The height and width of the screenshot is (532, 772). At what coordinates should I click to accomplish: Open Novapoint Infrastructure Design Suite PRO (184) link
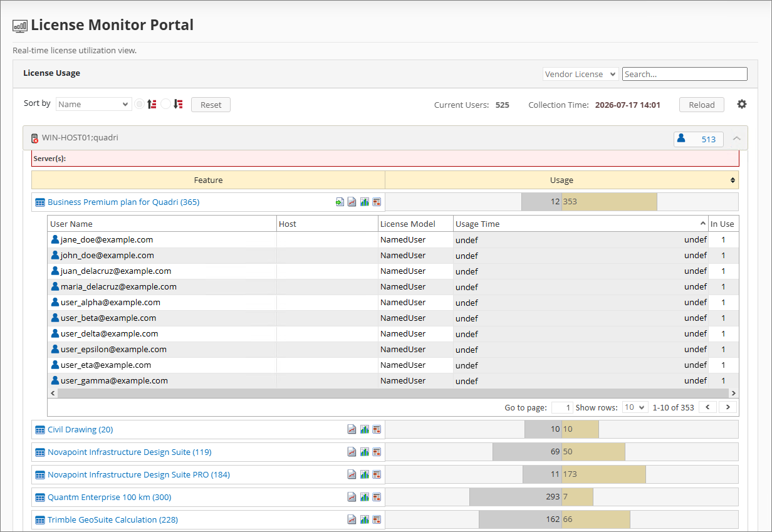138,474
